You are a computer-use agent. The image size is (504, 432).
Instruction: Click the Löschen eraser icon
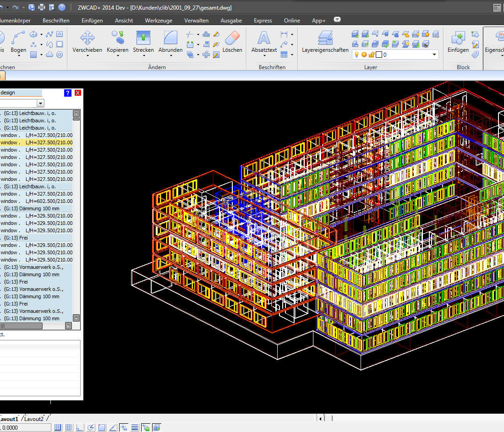[x=232, y=38]
